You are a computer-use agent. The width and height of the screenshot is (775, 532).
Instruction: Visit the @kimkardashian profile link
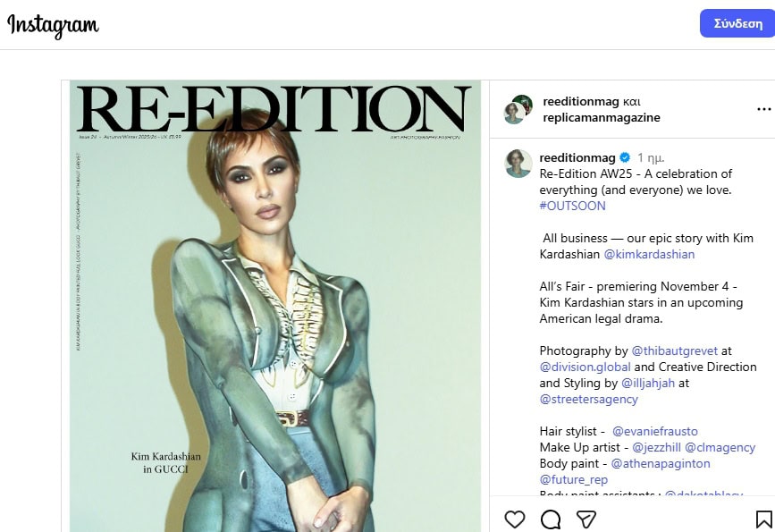click(649, 254)
